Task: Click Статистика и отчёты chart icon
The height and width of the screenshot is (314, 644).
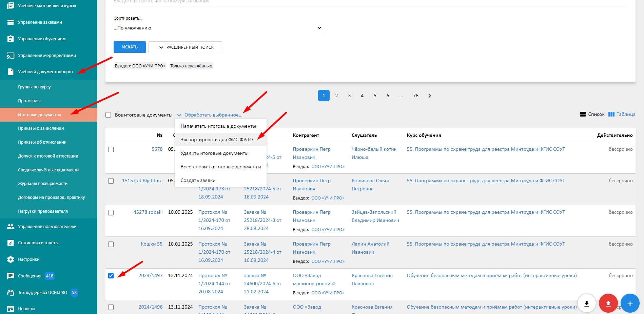Action: [x=11, y=243]
